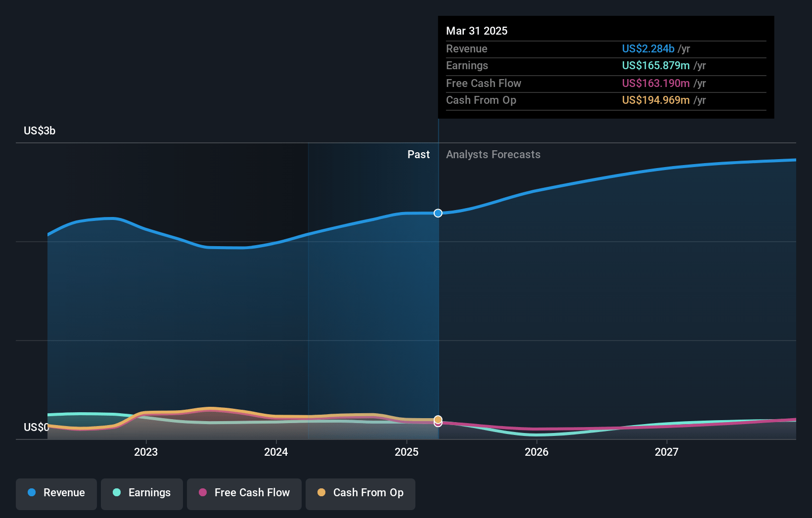Click the Cash From Op orange data point marker
The width and height of the screenshot is (812, 518).
click(x=438, y=420)
